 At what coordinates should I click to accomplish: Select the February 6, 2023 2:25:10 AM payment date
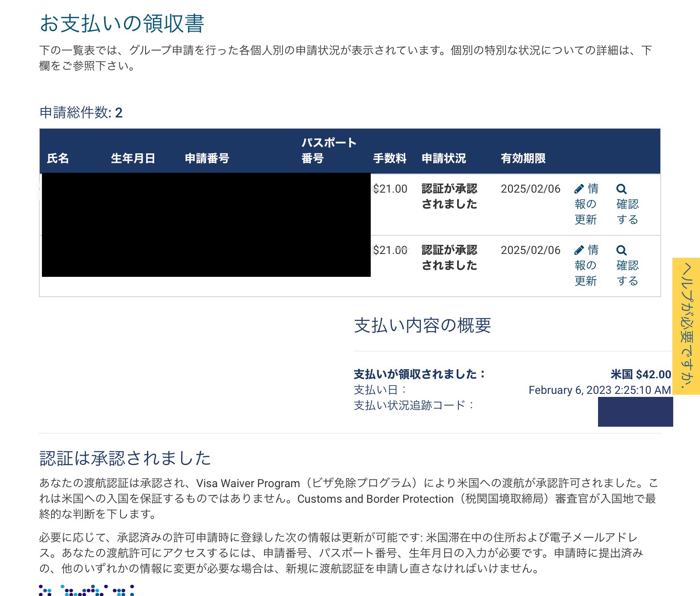pos(600,390)
